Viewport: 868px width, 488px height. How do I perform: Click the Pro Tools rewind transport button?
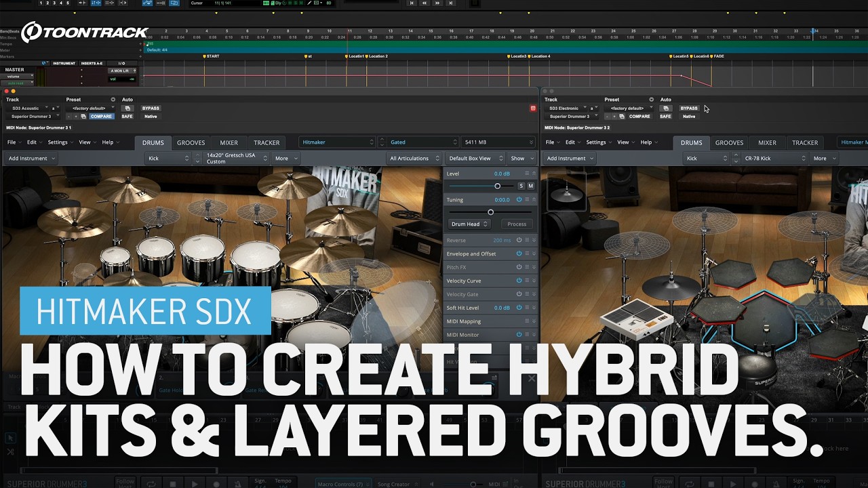425,3
